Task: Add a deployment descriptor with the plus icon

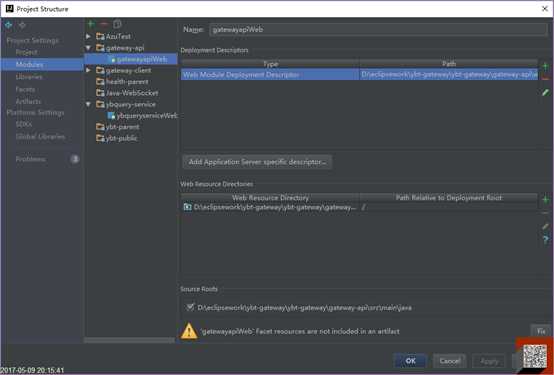Action: click(x=545, y=66)
